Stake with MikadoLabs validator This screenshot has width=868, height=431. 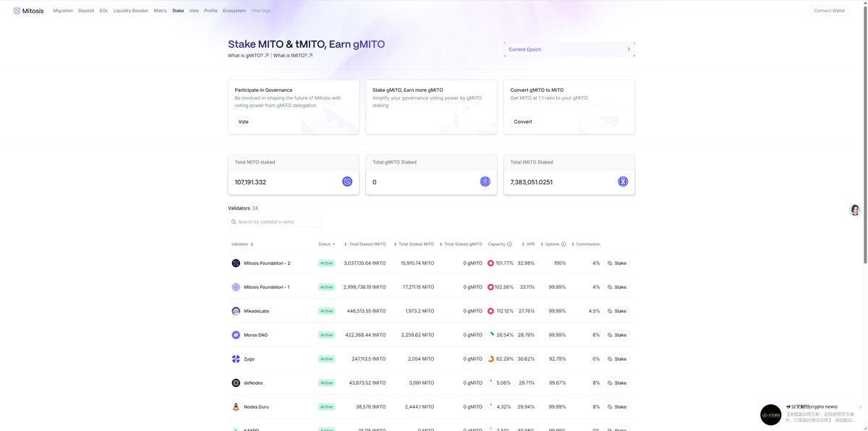617,311
